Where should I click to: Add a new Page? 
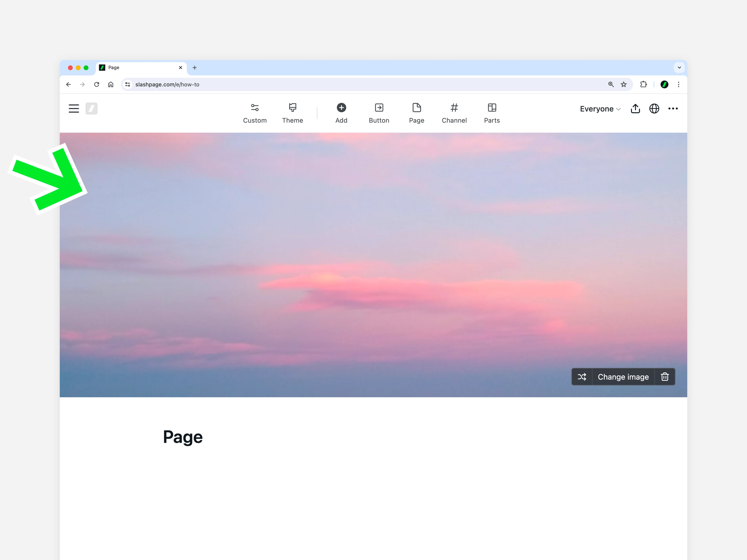click(x=417, y=113)
